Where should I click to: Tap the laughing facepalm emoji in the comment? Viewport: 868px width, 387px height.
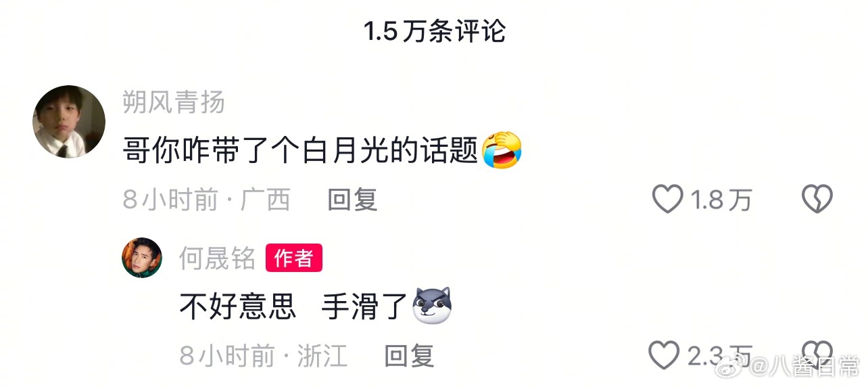click(x=503, y=150)
